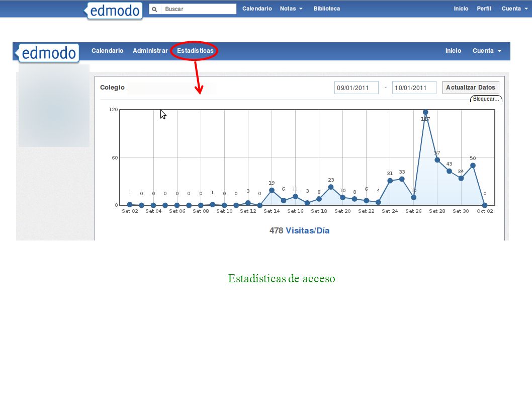Click the start date field 09/01/2011

point(356,88)
